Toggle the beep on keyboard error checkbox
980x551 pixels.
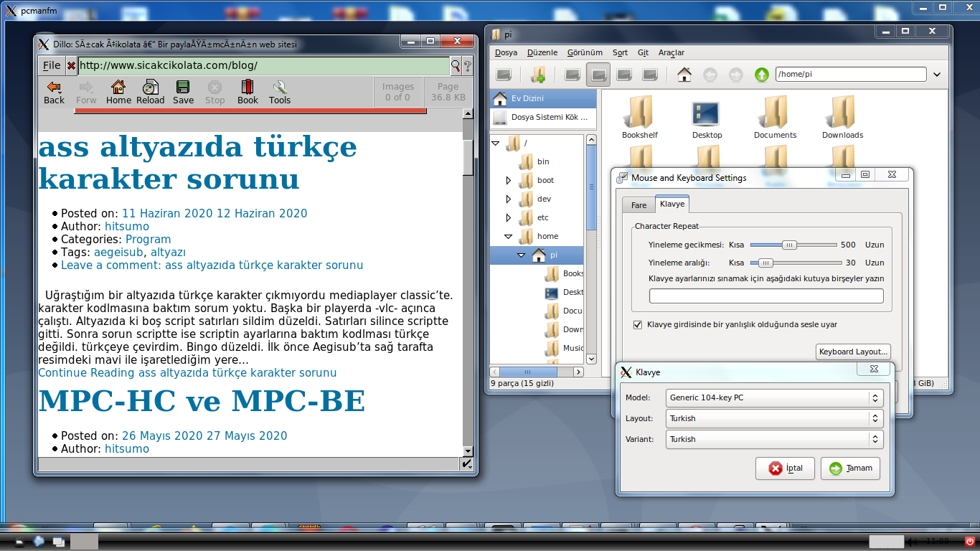[638, 325]
